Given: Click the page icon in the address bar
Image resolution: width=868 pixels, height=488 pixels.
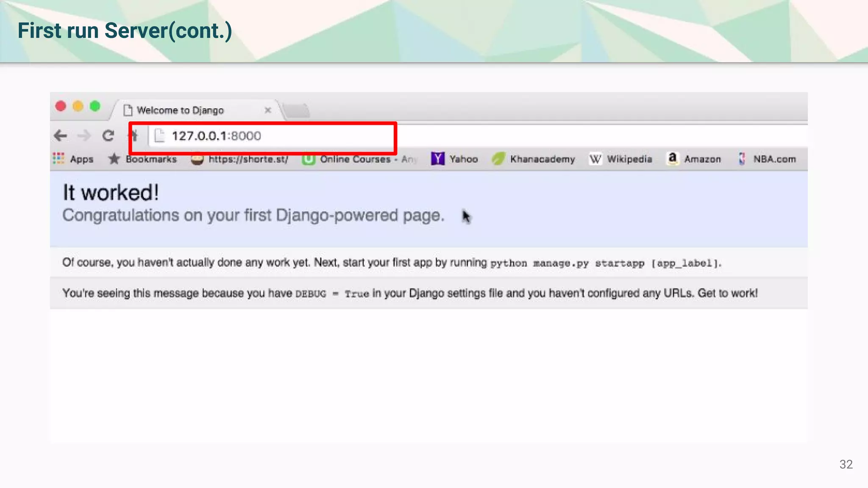Looking at the screenshot, I should [160, 136].
